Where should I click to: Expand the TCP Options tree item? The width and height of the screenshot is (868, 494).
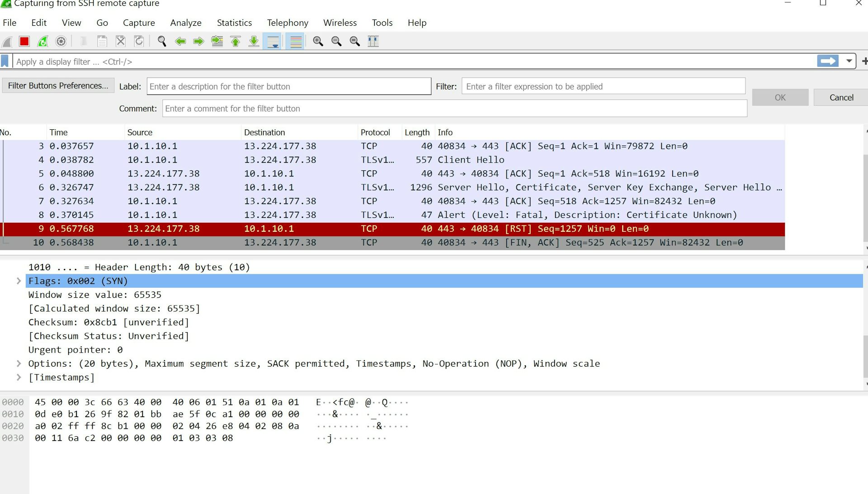19,363
